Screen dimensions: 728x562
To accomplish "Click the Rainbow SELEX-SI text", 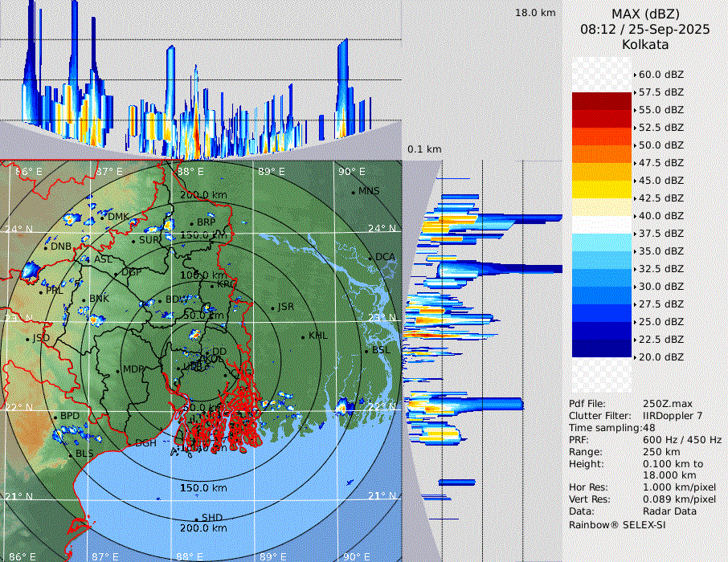I will [x=617, y=525].
